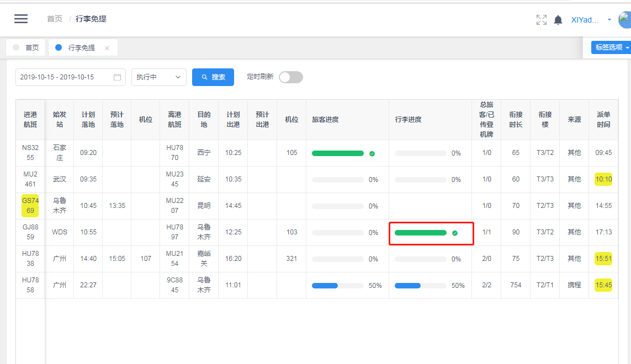Expand the 标签选项 dropdown button
This screenshot has height=364, width=631.
pyautogui.click(x=611, y=47)
